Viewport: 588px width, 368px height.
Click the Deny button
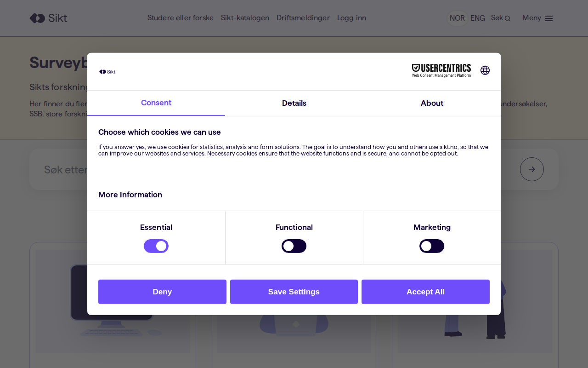(162, 292)
